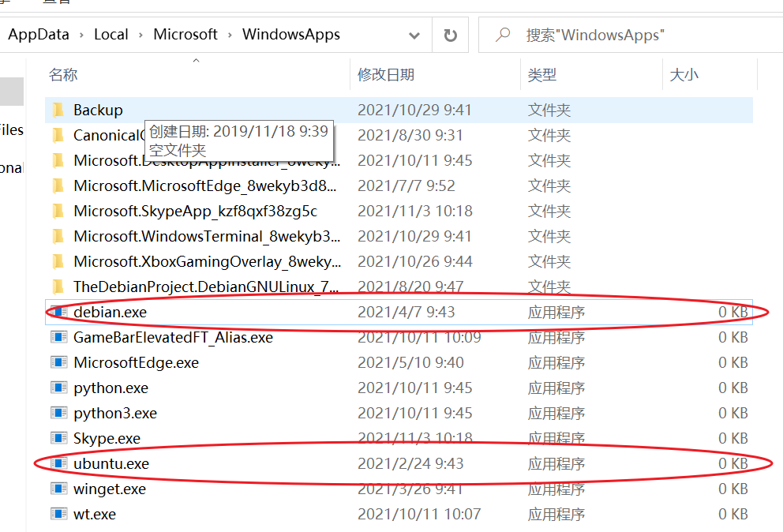This screenshot has width=783, height=532.
Task: Open the Backup folder icon
Action: coord(59,110)
